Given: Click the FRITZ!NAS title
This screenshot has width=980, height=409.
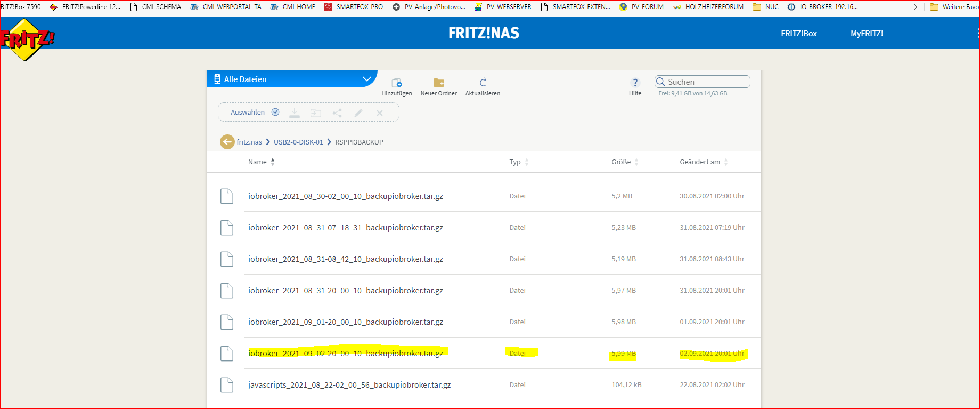Looking at the screenshot, I should 484,33.
